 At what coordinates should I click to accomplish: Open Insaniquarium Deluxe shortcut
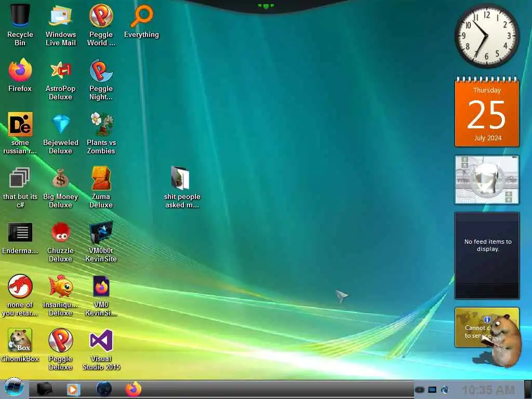tap(61, 296)
